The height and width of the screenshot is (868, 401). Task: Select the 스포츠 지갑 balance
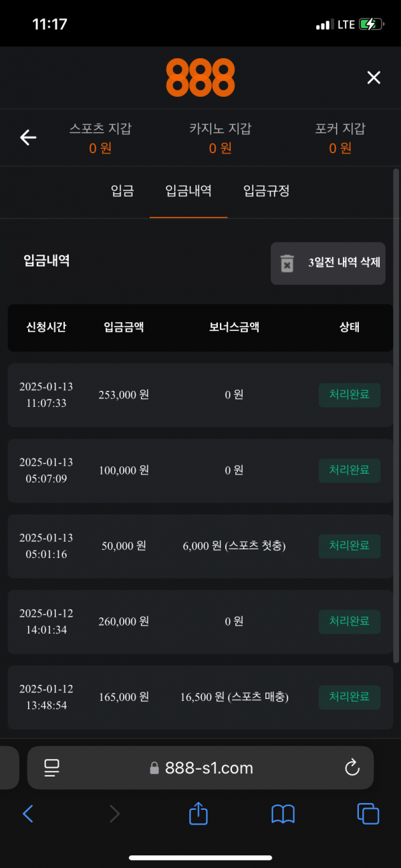(x=100, y=138)
